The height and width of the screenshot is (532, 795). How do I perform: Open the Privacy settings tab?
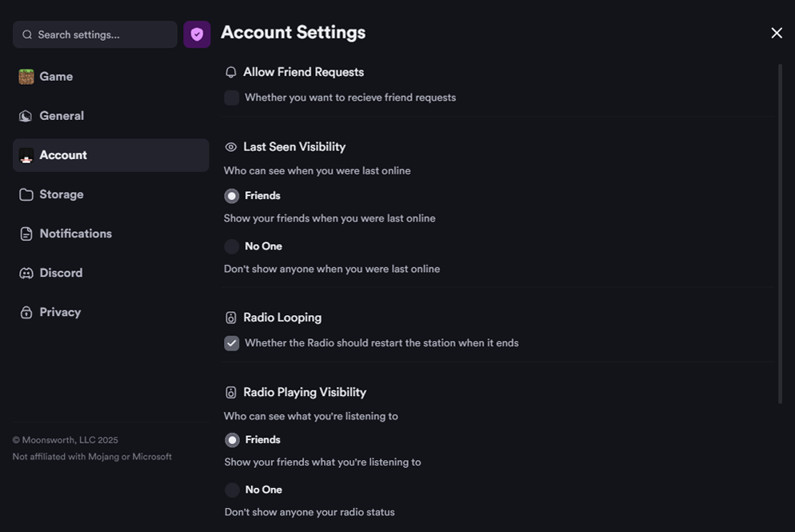[x=110, y=313]
